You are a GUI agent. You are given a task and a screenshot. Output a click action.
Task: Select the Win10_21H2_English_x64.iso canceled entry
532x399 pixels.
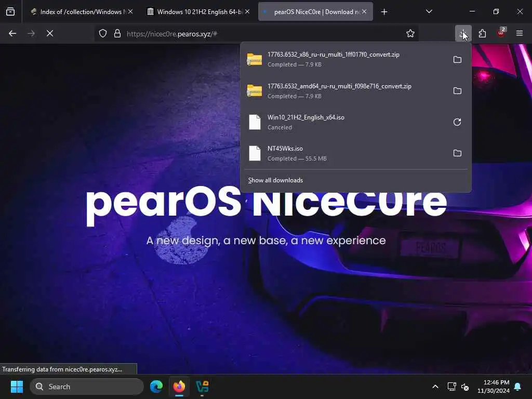346,122
